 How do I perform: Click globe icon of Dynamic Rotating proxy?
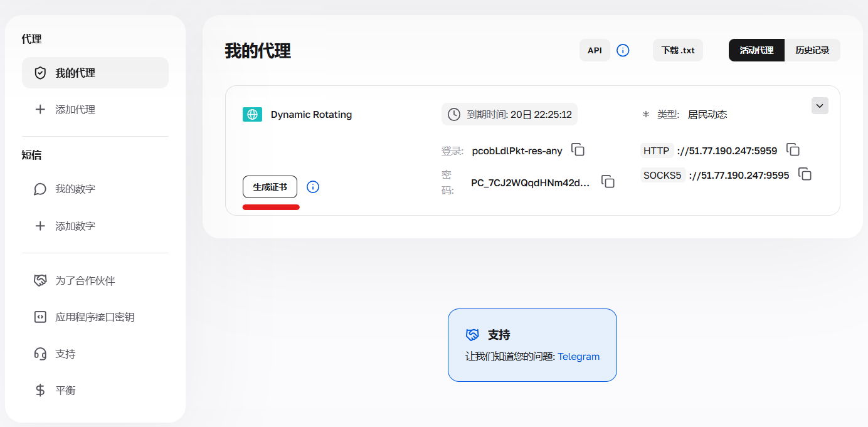pyautogui.click(x=252, y=114)
